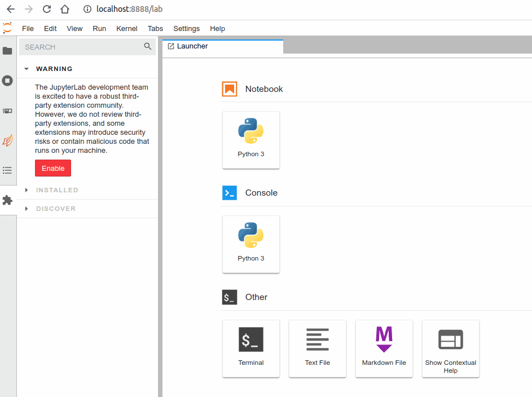Click the search magnifier icon

(x=148, y=46)
